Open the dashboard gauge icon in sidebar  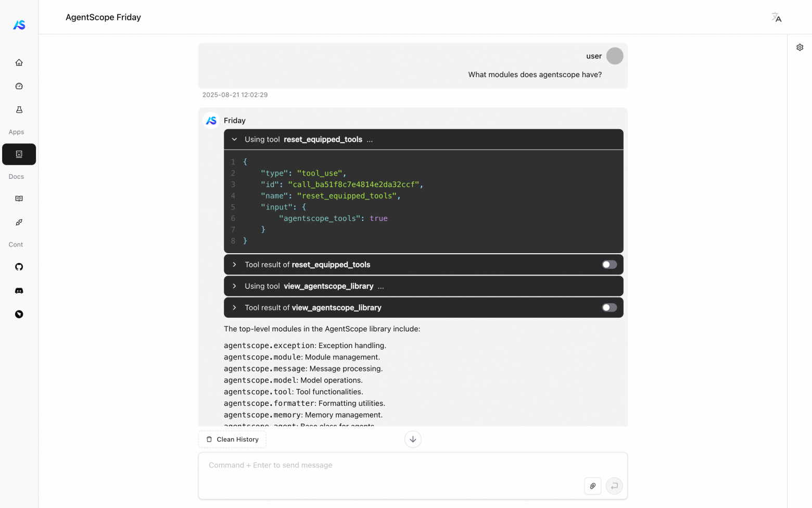click(x=19, y=86)
